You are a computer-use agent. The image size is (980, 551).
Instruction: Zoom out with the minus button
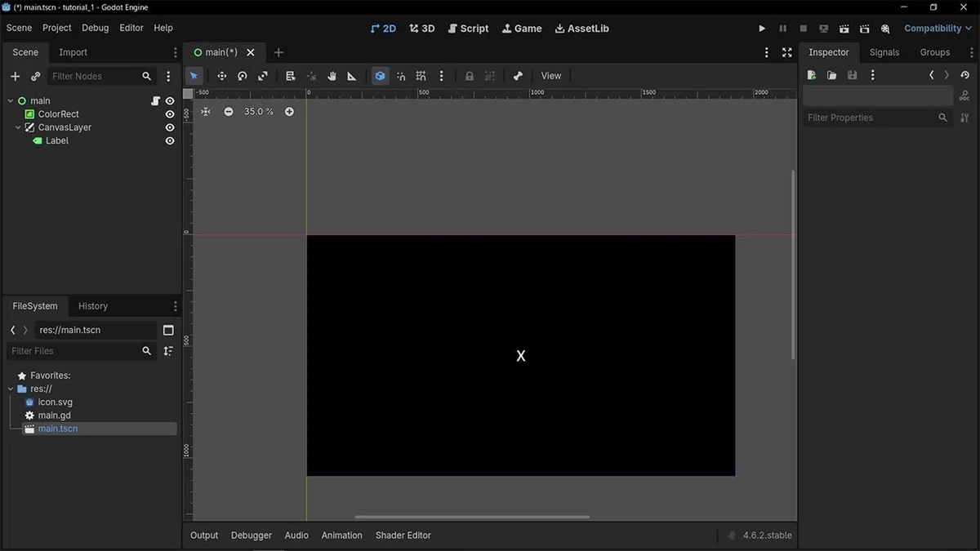tap(229, 112)
